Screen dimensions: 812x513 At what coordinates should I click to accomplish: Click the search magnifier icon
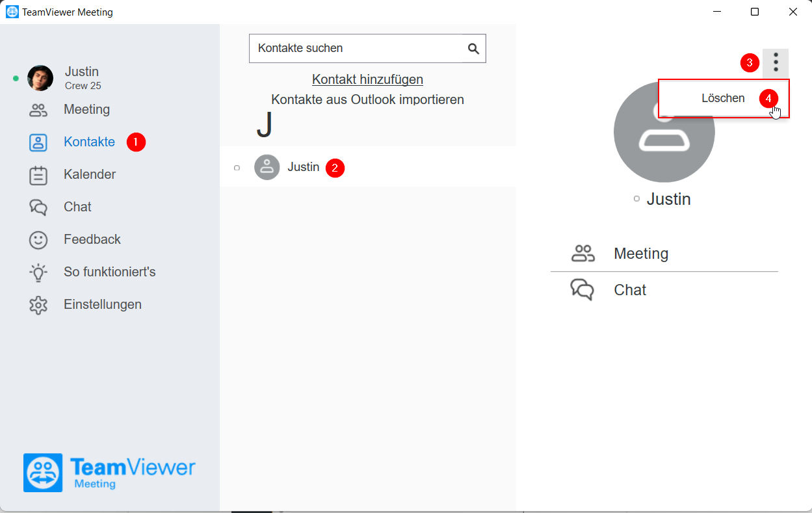point(473,49)
